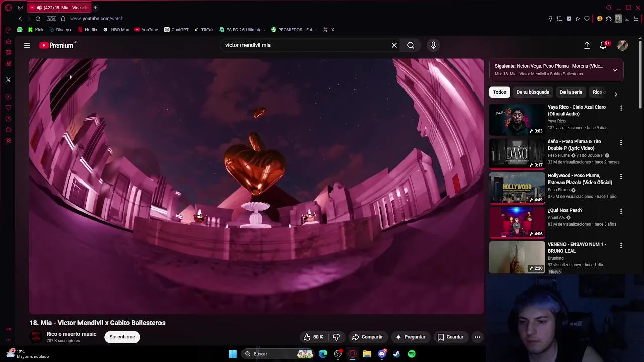Screen dimensions: 644x362
Task: Open the TikTok bookmark
Action: (x=204, y=30)
